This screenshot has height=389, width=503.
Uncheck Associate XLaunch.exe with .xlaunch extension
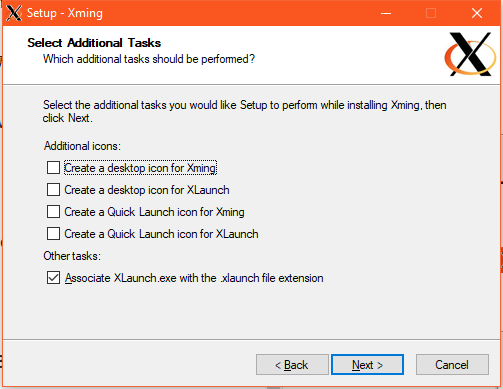53,278
